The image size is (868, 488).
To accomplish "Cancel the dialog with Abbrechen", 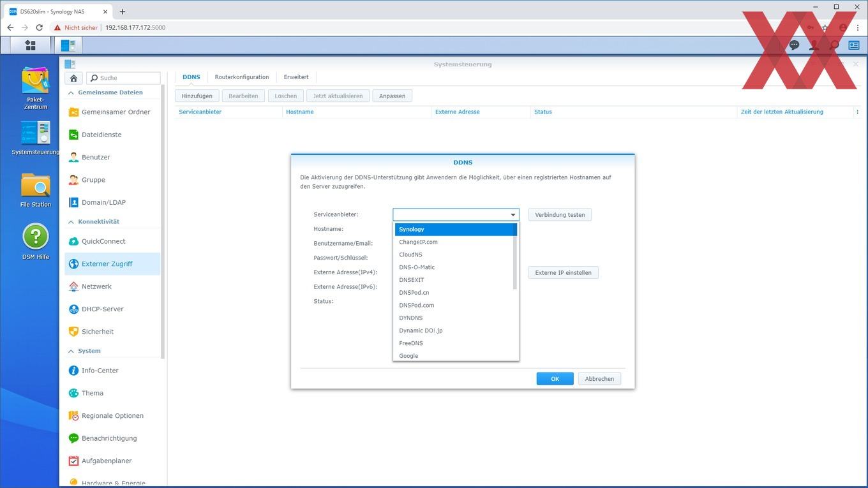I will 600,379.
